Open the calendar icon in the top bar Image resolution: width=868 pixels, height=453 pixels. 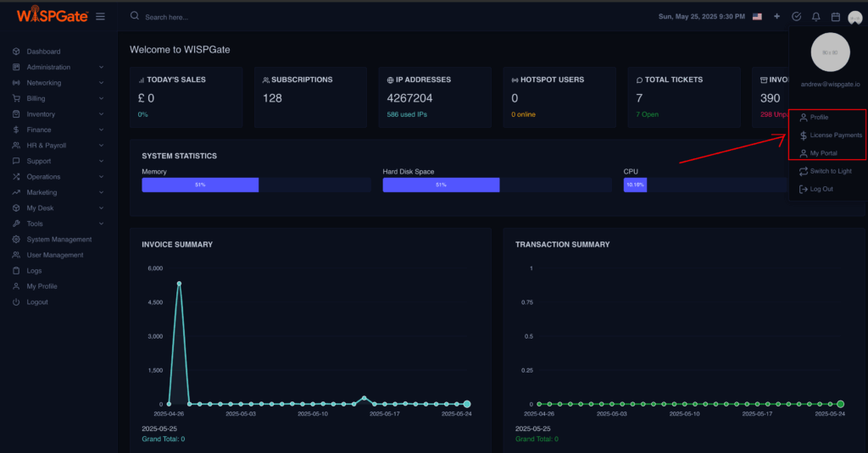[x=835, y=16]
